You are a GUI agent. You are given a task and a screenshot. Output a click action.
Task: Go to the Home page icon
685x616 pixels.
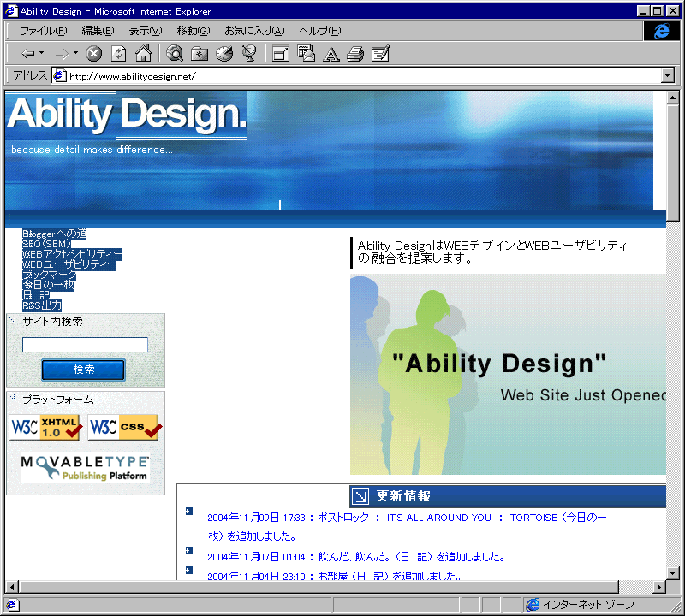click(x=143, y=54)
